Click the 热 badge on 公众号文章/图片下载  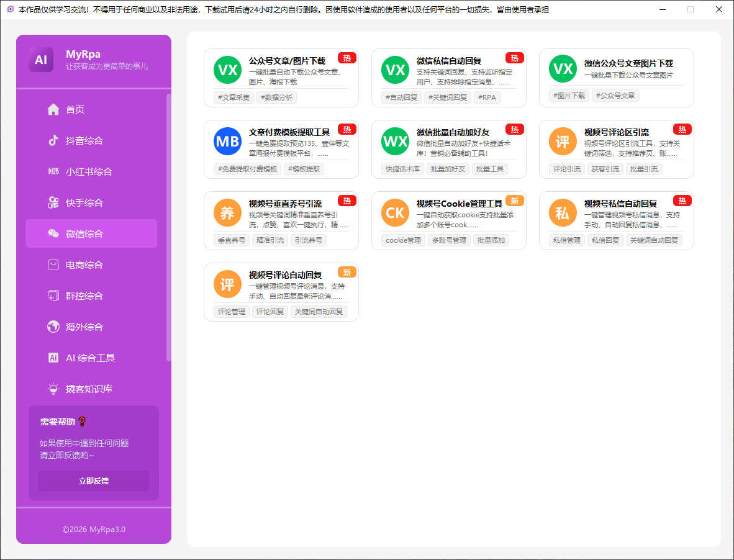click(347, 58)
